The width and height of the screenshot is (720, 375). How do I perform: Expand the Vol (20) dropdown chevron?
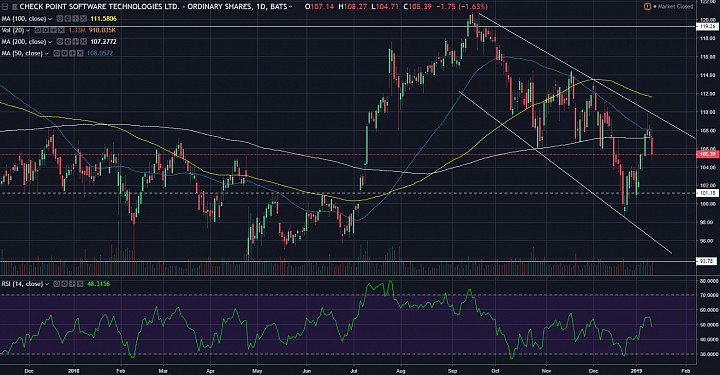click(28, 30)
